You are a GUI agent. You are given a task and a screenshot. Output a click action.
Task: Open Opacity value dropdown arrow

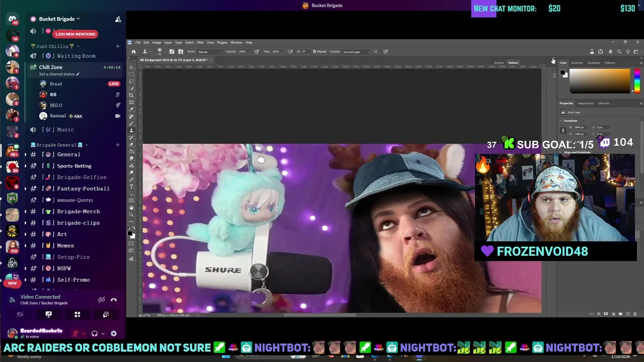click(250, 51)
